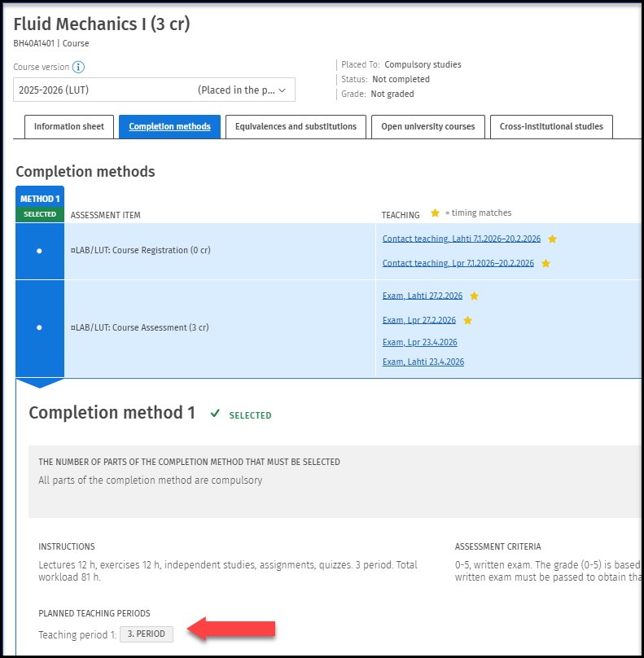Open Equivalences and substitutions tab
The image size is (644, 658).
[x=296, y=127]
